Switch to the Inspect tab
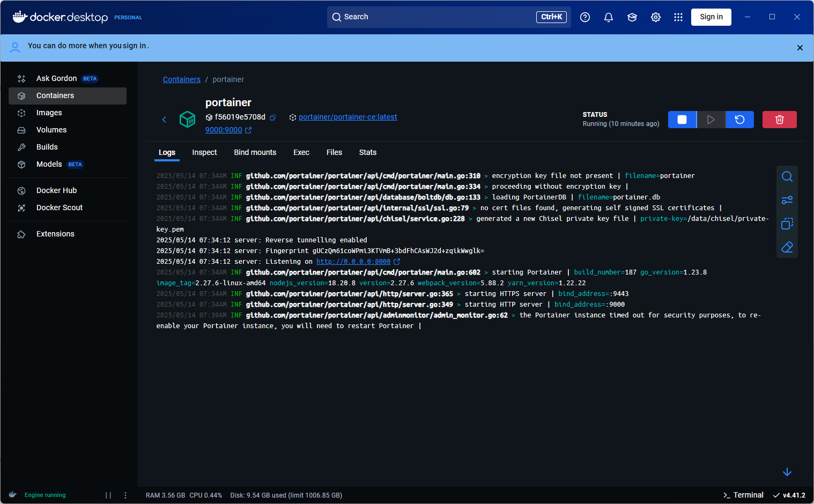Viewport: 814px width, 504px height. click(x=204, y=152)
